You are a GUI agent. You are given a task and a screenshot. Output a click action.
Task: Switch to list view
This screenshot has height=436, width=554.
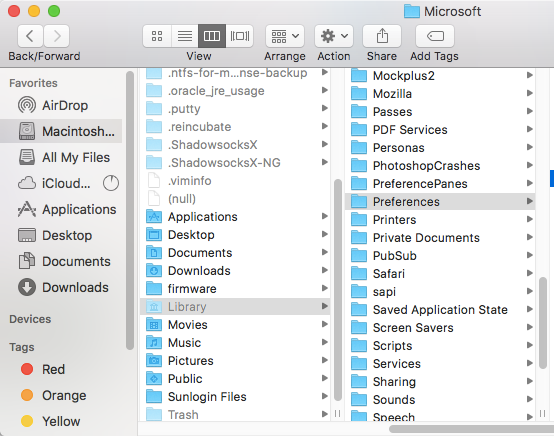[x=185, y=36]
